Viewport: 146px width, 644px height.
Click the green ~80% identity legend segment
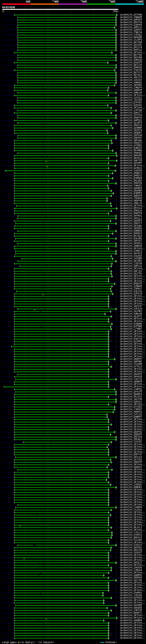[x=101, y=4]
